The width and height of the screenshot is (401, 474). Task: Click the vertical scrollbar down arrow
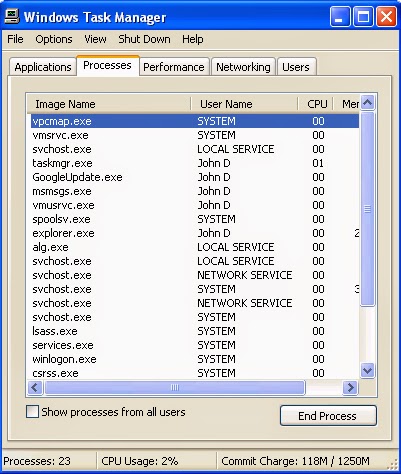[368, 370]
